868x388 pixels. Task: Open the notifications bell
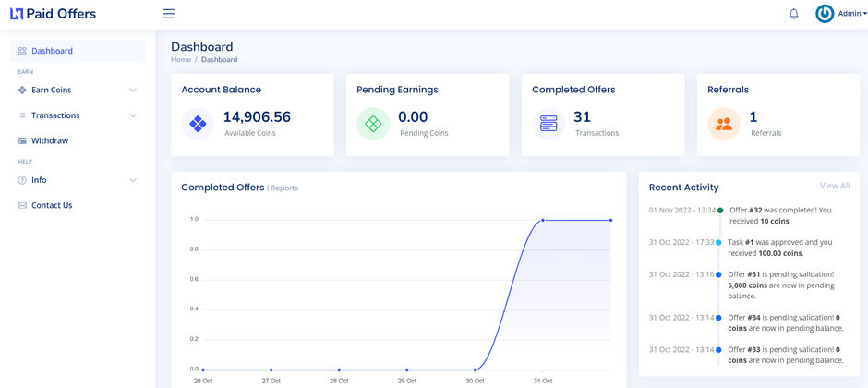coord(793,14)
